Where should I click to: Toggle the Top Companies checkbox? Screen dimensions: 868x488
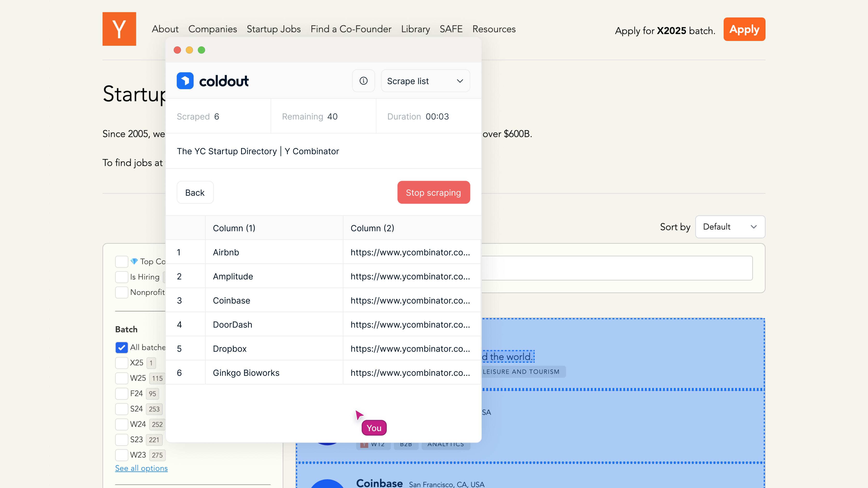point(121,261)
